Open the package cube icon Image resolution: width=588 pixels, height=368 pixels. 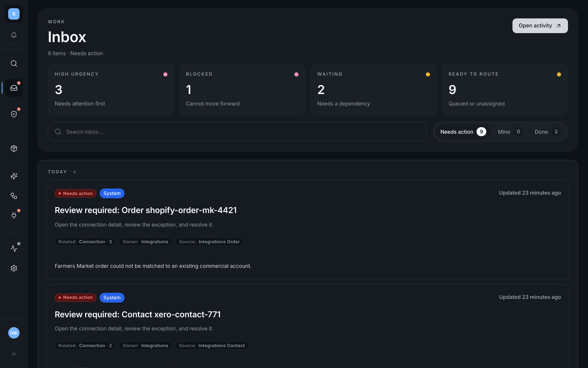pos(14,148)
